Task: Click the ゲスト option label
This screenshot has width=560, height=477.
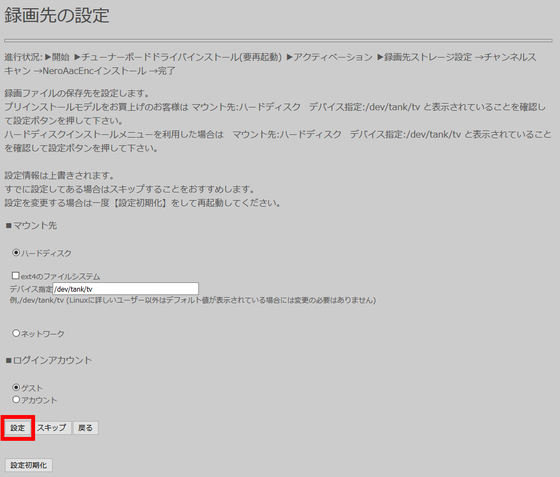Action: point(32,388)
